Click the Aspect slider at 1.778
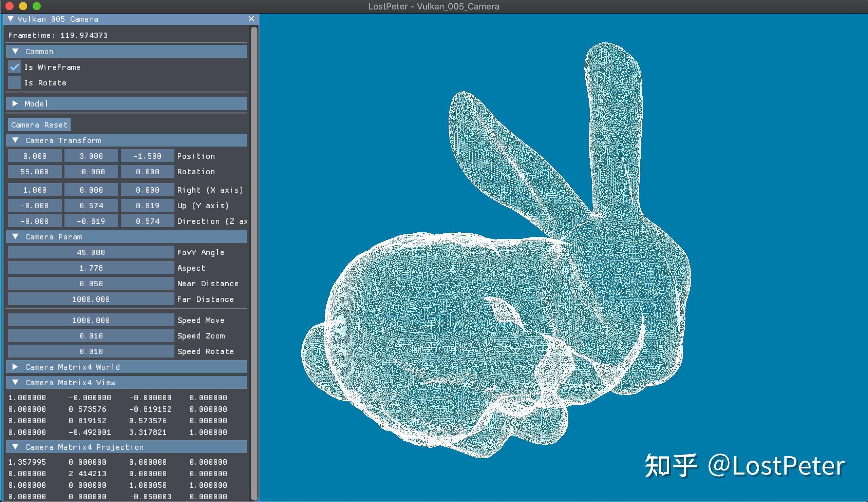The width and height of the screenshot is (868, 502). [x=91, y=268]
